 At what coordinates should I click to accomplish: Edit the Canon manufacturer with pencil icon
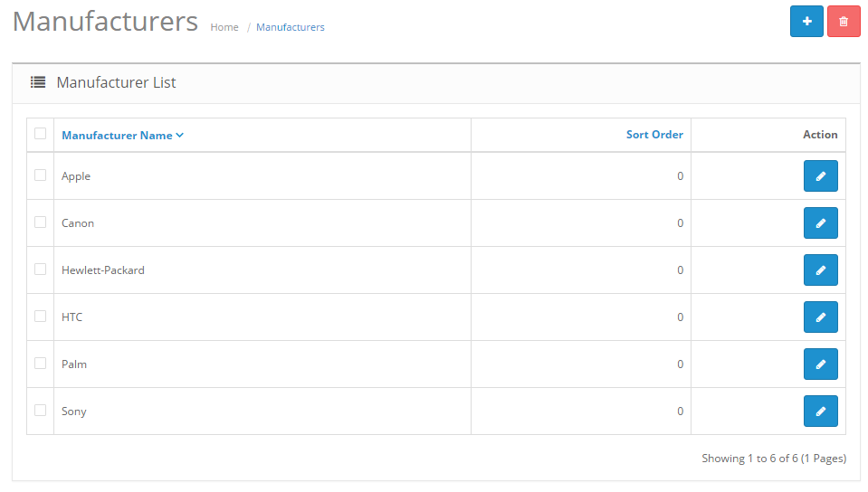tap(820, 223)
